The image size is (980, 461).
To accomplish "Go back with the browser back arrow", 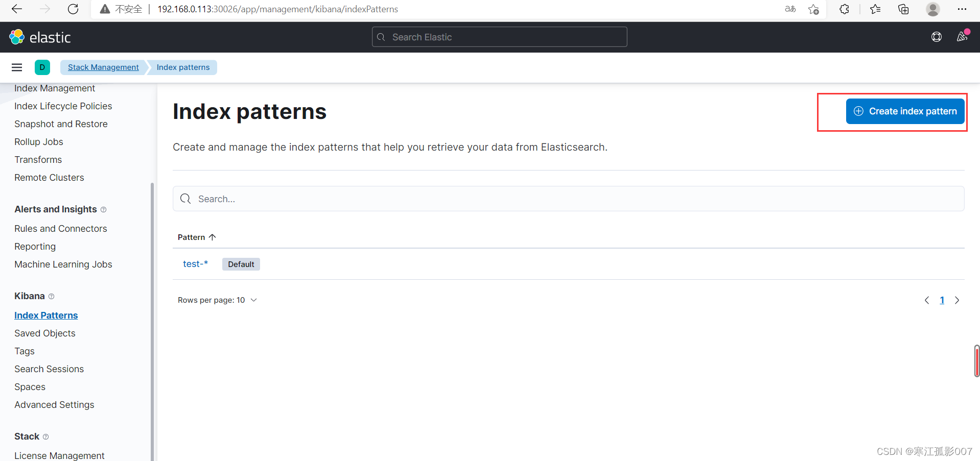I will pyautogui.click(x=17, y=9).
